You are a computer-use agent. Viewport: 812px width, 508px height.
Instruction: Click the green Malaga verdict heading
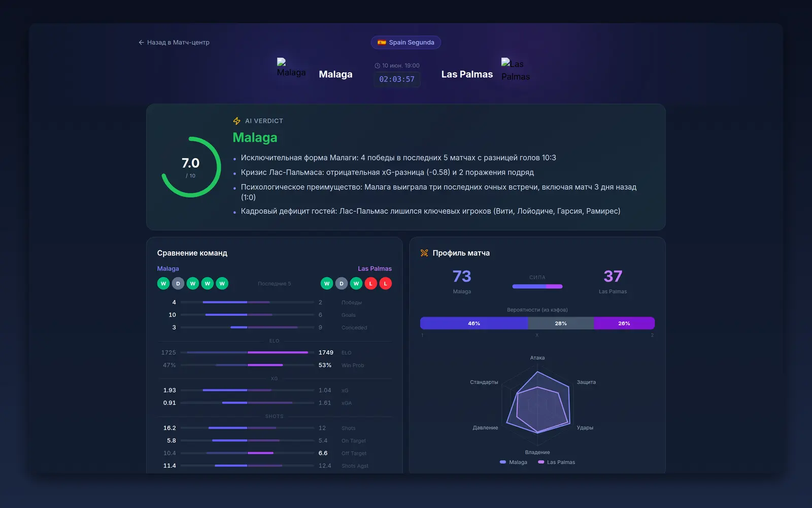point(255,138)
